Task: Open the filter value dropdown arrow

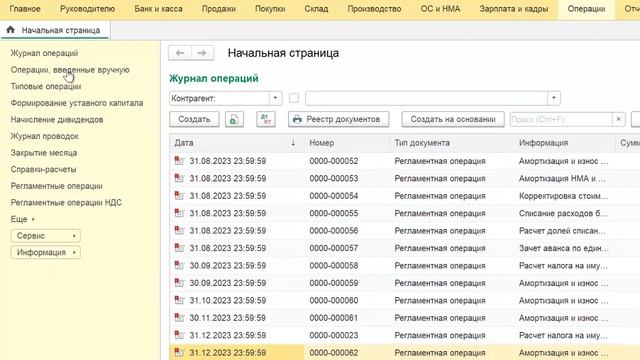Action: click(x=553, y=98)
